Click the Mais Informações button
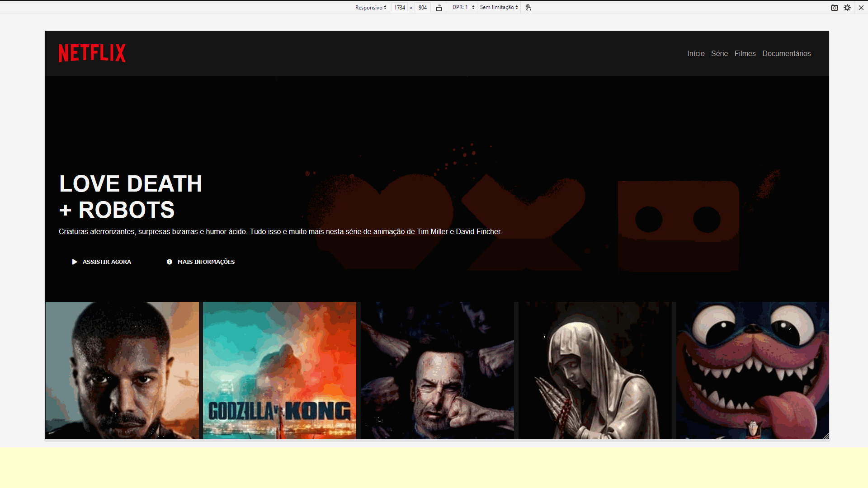This screenshot has width=868, height=488. click(x=201, y=262)
